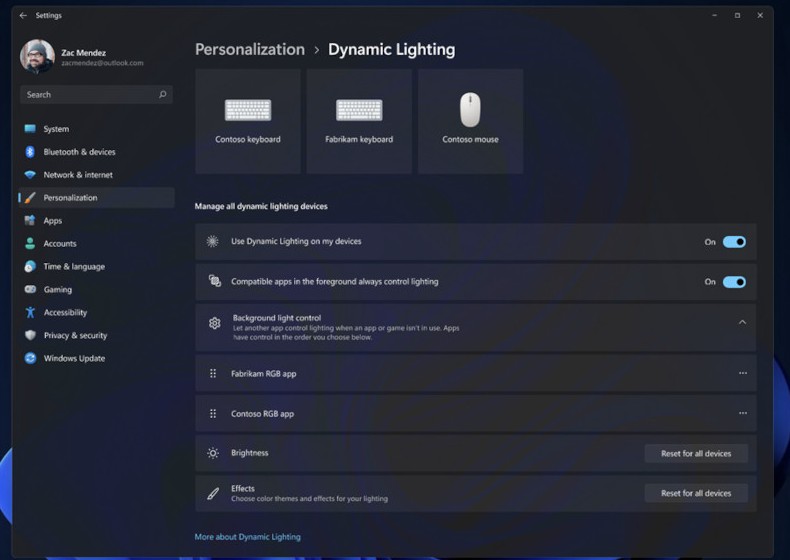Click the Contoso RGB app row text

click(x=262, y=414)
